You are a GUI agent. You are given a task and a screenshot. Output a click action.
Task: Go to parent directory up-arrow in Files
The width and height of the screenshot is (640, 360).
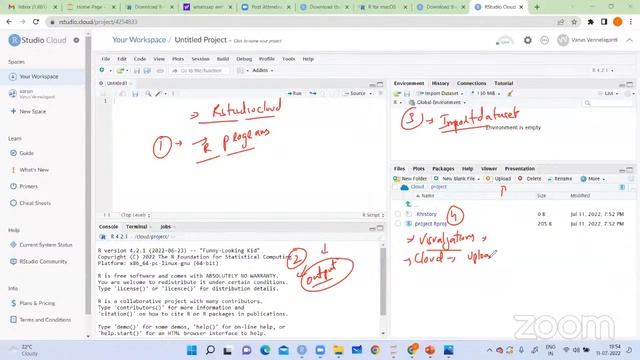click(x=408, y=204)
